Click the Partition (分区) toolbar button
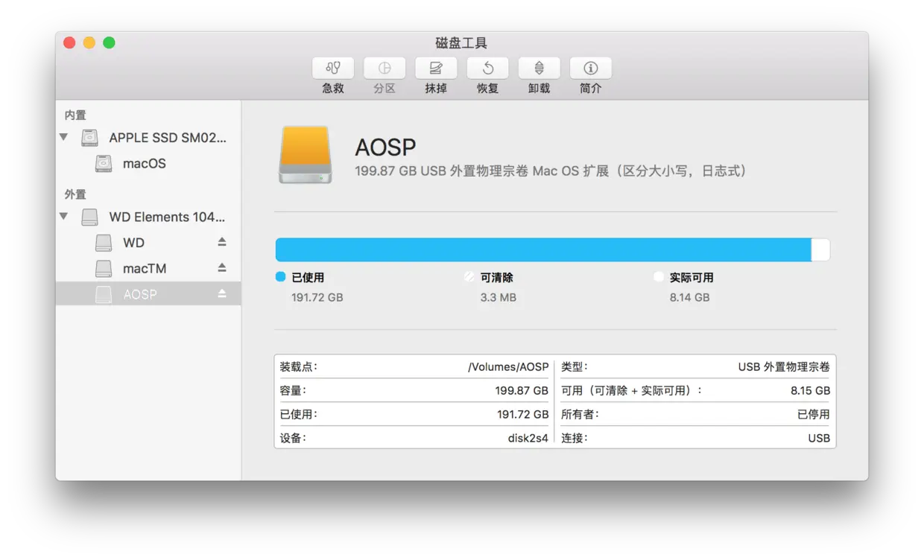 pos(385,69)
